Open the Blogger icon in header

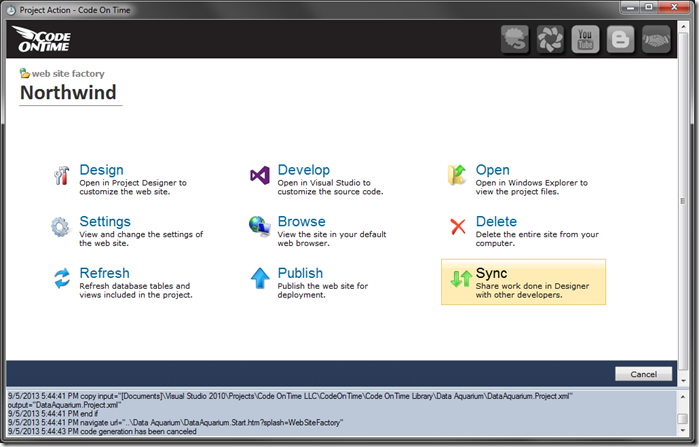(x=621, y=39)
